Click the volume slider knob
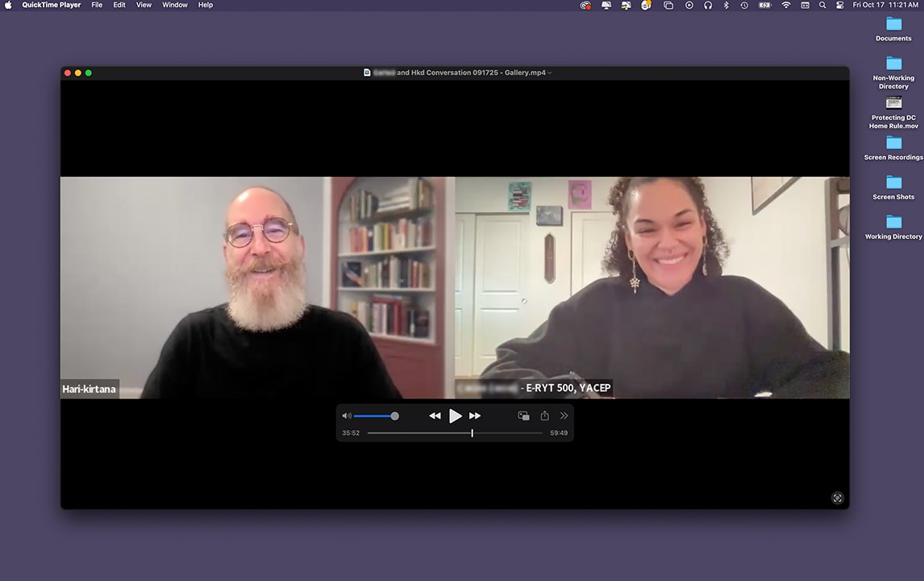 tap(394, 416)
